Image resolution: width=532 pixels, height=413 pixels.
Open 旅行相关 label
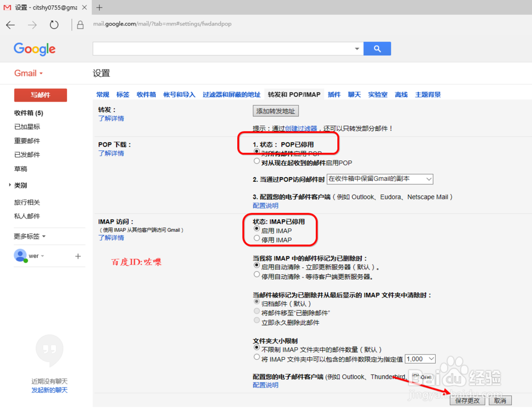coord(27,203)
